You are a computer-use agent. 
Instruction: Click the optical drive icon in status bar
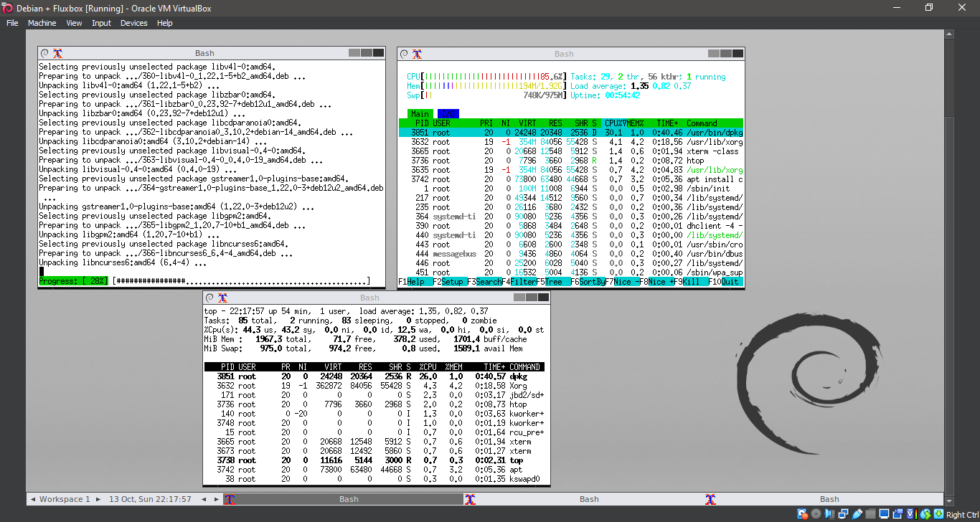tap(816, 513)
